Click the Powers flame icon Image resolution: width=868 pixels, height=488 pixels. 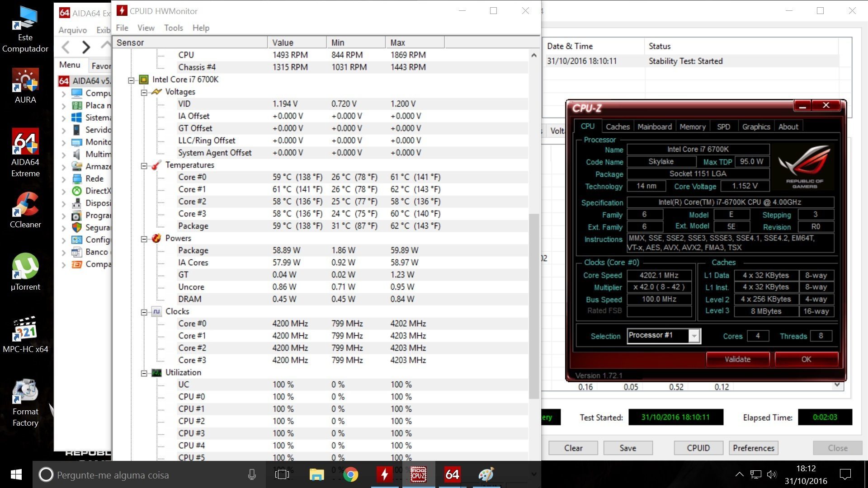[x=156, y=238]
